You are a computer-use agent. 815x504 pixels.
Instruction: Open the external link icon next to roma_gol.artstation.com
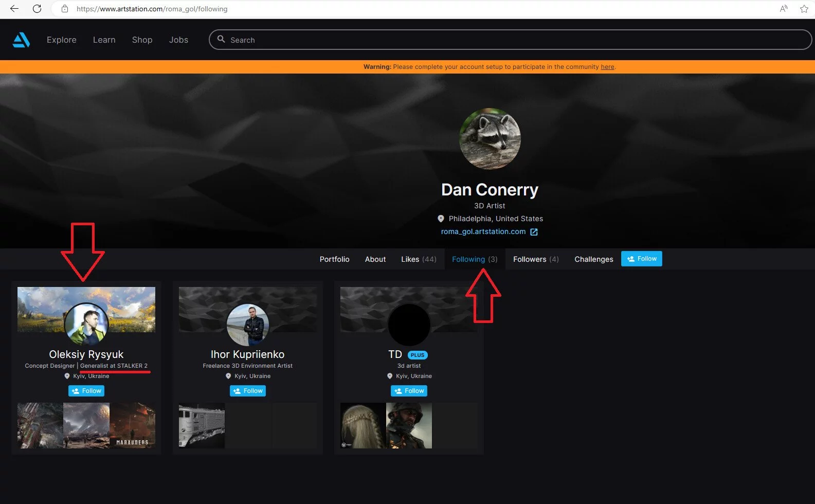pyautogui.click(x=534, y=232)
